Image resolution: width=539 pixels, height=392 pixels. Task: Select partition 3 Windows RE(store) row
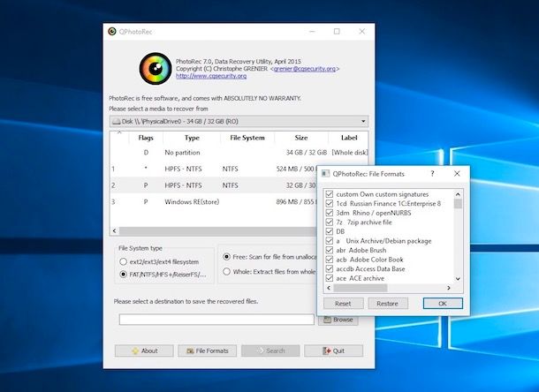(x=214, y=202)
